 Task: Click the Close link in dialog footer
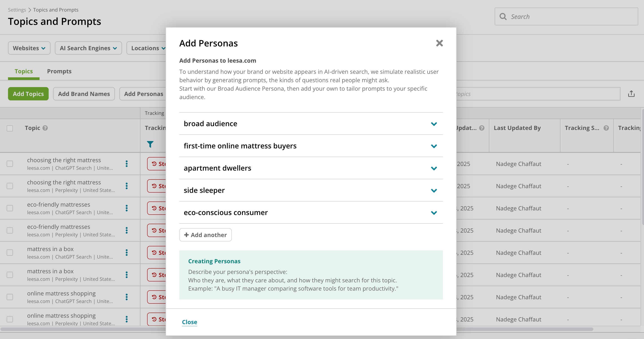(x=190, y=322)
